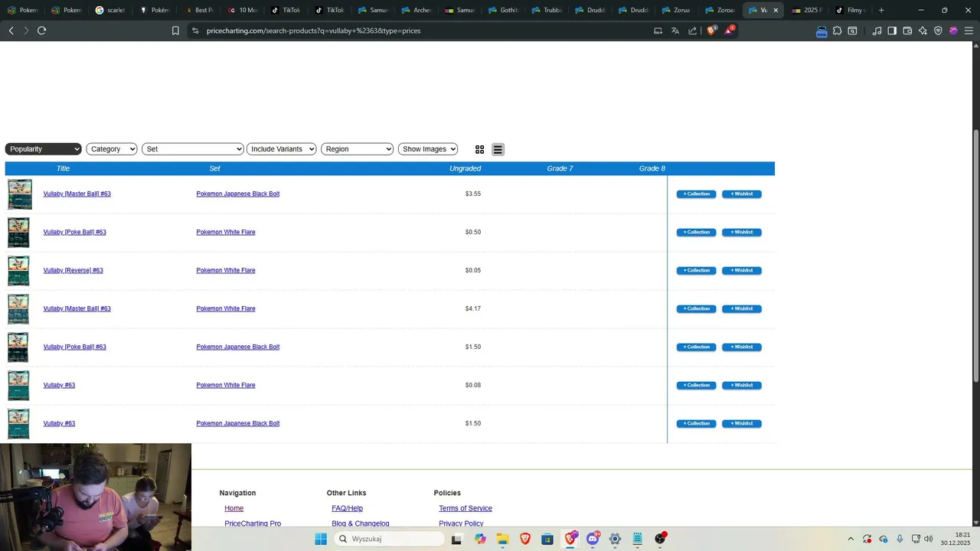This screenshot has width=980, height=551.
Task: Open the Category filter dropdown
Action: click(x=112, y=149)
